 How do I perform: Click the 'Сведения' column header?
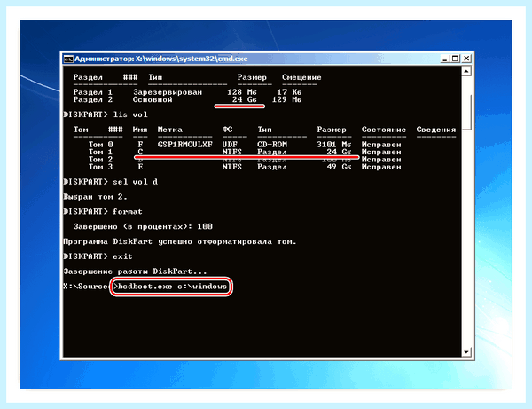point(436,130)
